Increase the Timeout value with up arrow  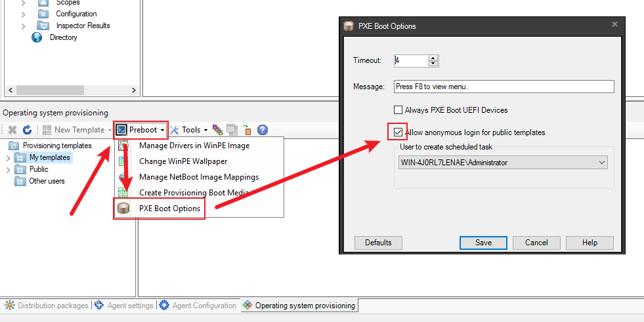[x=433, y=57]
